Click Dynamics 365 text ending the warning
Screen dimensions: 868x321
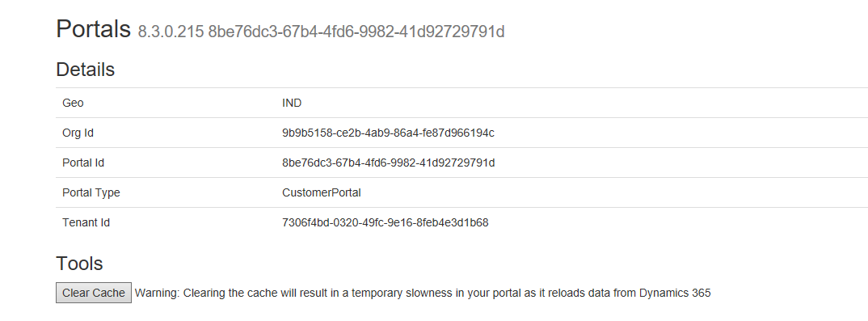tap(675, 294)
